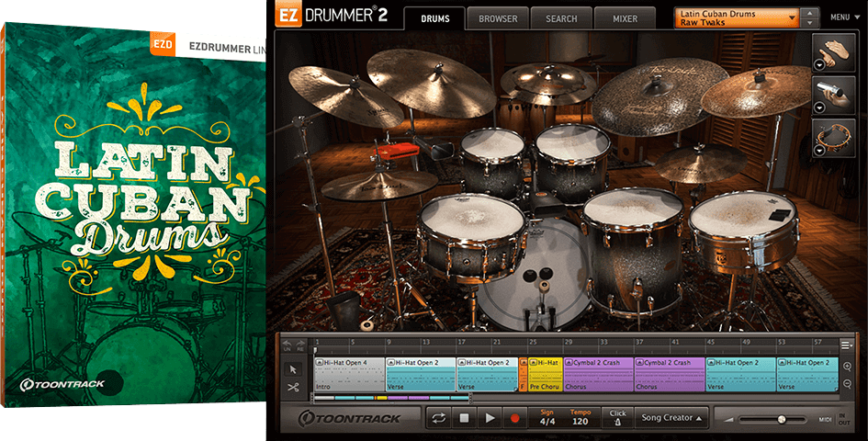Open the hand claps slot dropdown arrow
Viewport: 868px width, 441px height.
click(x=819, y=65)
